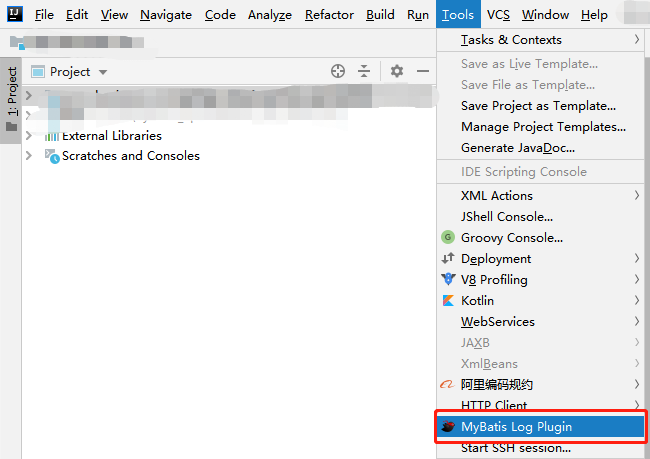Collapse all using the collapse icon
Viewport: 650px width, 459px height.
364,71
